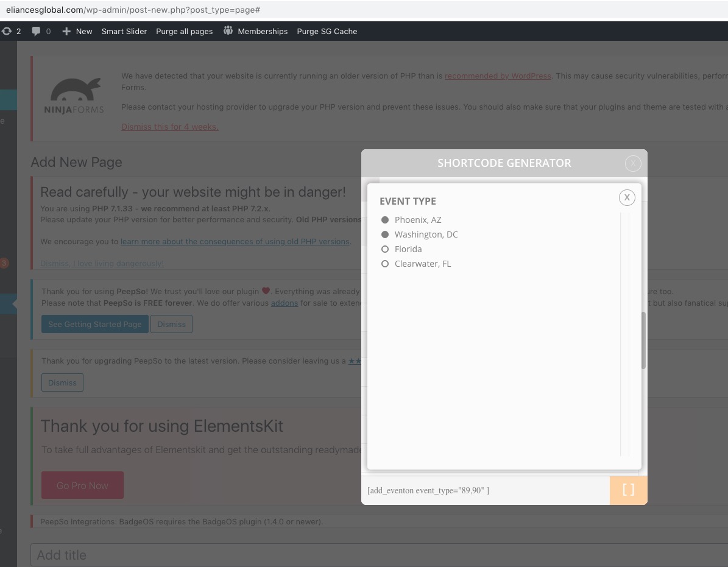The image size is (728, 567).
Task: Click Dismiss, I love living dangerously link
Action: (x=102, y=263)
